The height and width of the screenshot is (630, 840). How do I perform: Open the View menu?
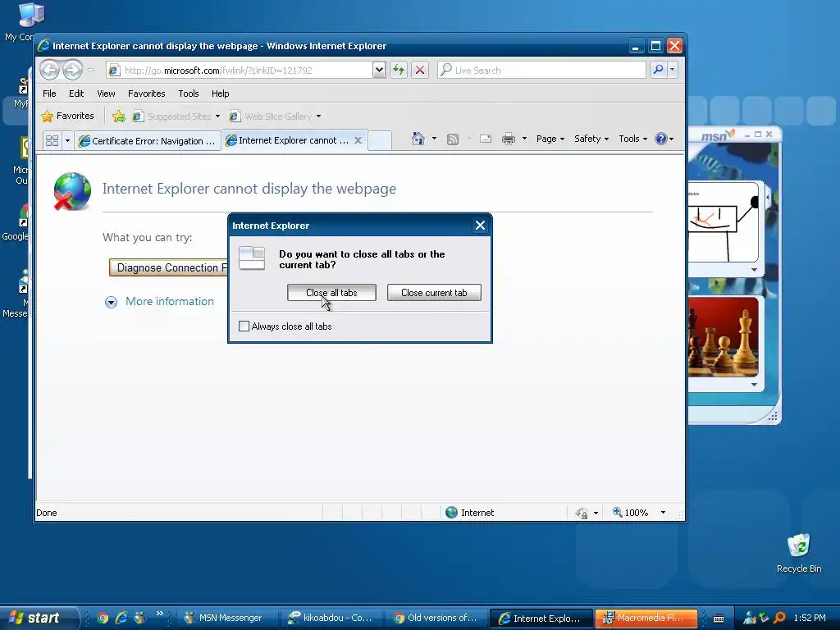coord(106,94)
